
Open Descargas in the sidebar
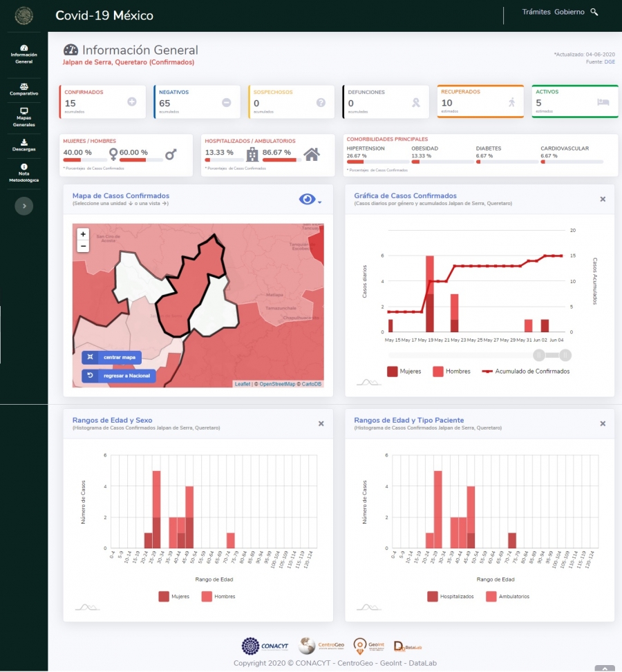pos(24,145)
